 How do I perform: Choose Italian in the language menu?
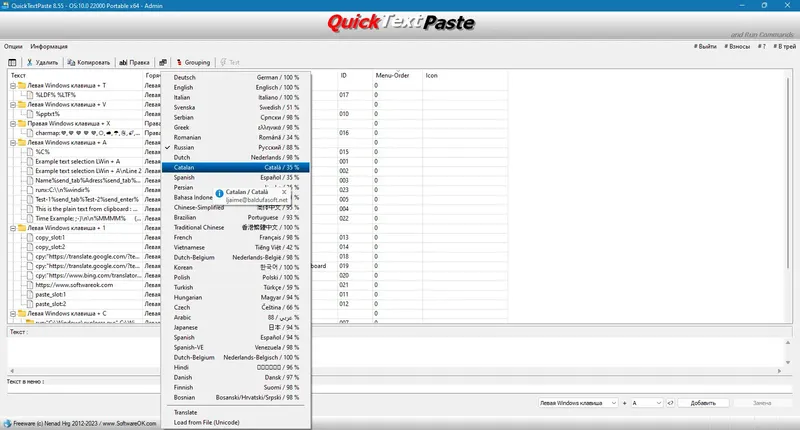[x=236, y=97]
